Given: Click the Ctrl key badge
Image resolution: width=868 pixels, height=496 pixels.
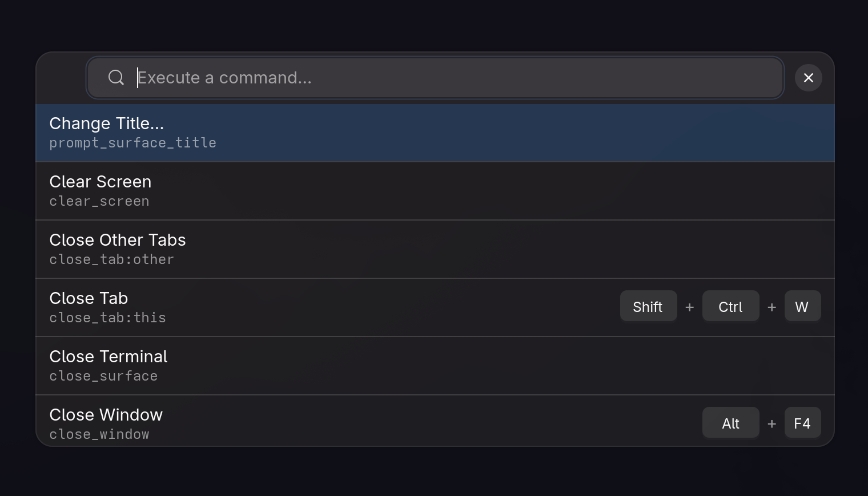Looking at the screenshot, I should (x=730, y=307).
